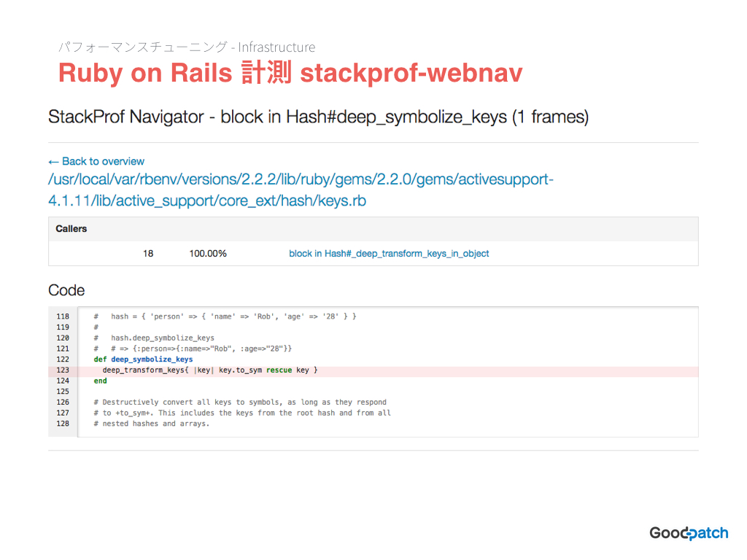Click the 'Destructively convert all keys' comment
The height and width of the screenshot is (560, 747).
coord(240,402)
